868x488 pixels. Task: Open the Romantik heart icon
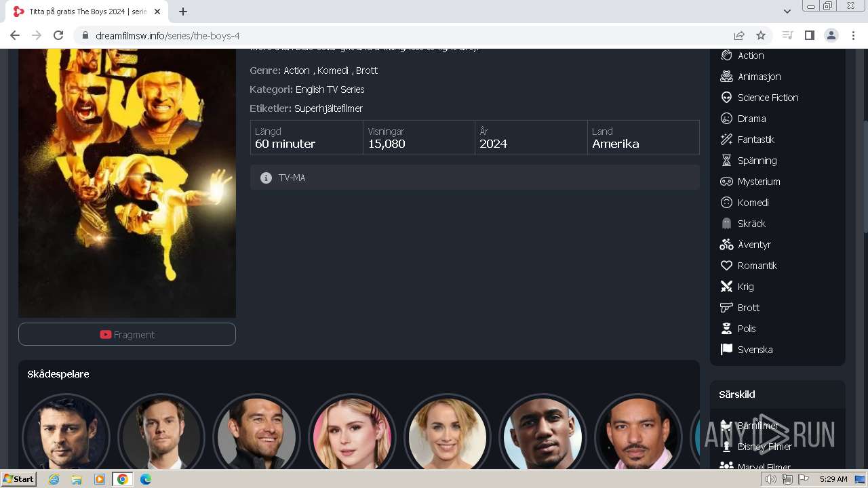click(x=726, y=266)
